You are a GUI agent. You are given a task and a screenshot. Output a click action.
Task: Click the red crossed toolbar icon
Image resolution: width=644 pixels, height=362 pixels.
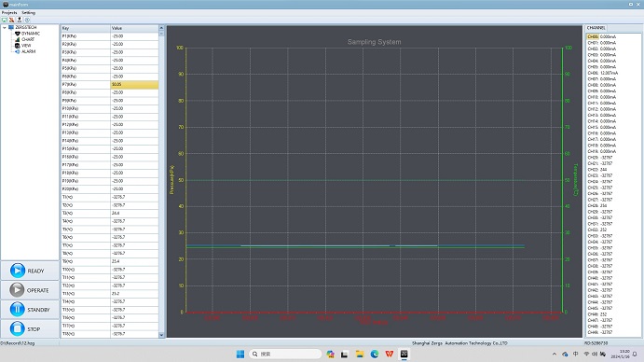click(11, 20)
